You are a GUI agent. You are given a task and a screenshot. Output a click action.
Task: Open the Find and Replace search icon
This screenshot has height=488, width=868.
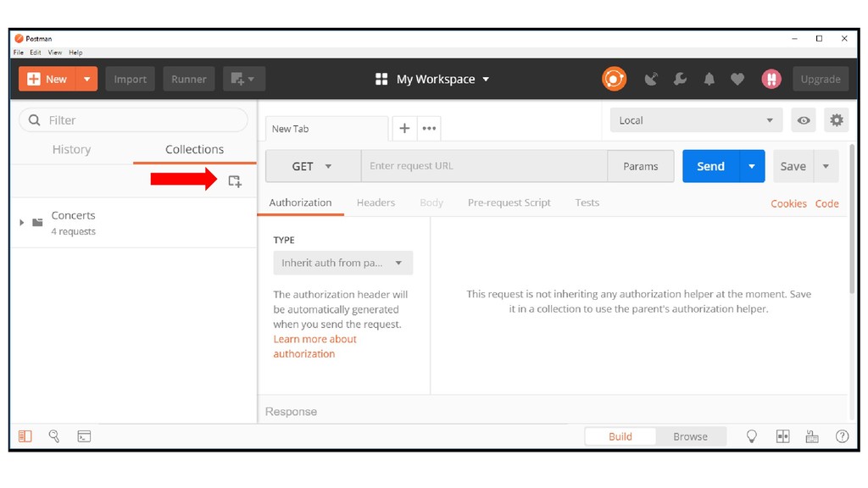[53, 436]
